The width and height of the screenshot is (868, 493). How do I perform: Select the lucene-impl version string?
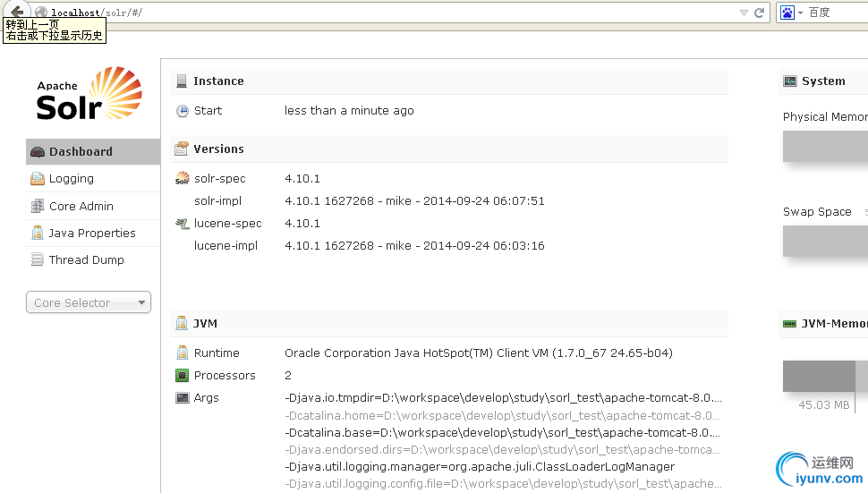pos(414,246)
